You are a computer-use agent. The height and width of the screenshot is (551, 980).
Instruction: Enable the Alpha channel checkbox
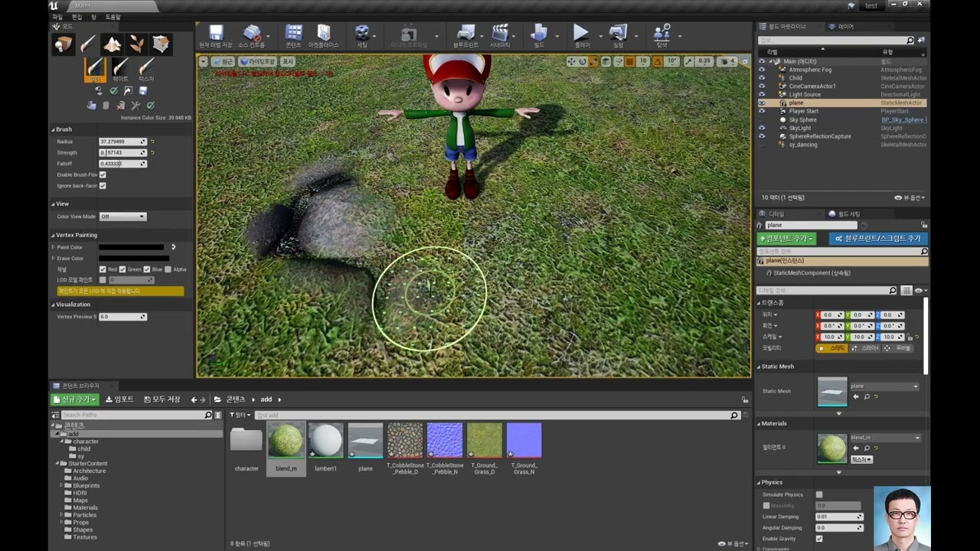pyautogui.click(x=168, y=269)
